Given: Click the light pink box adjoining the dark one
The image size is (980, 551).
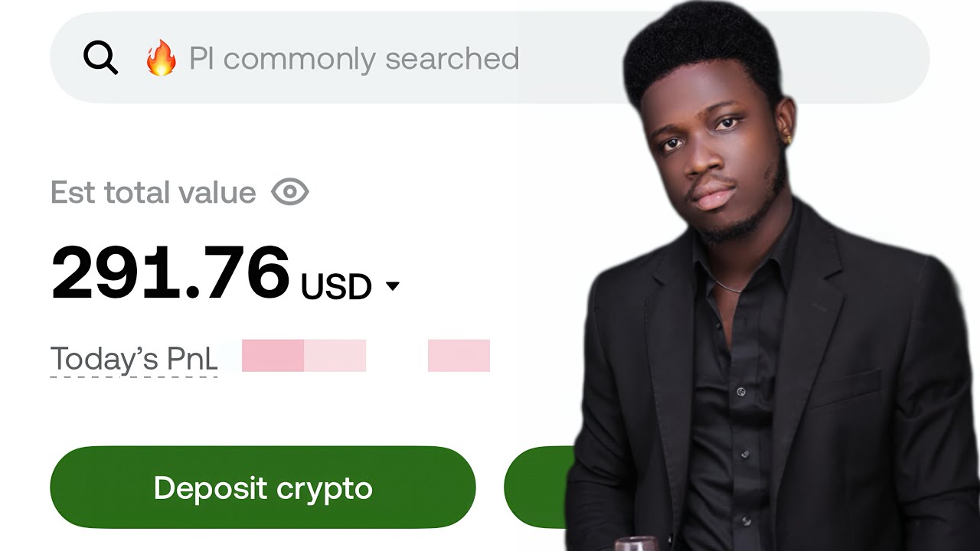Looking at the screenshot, I should tap(335, 356).
